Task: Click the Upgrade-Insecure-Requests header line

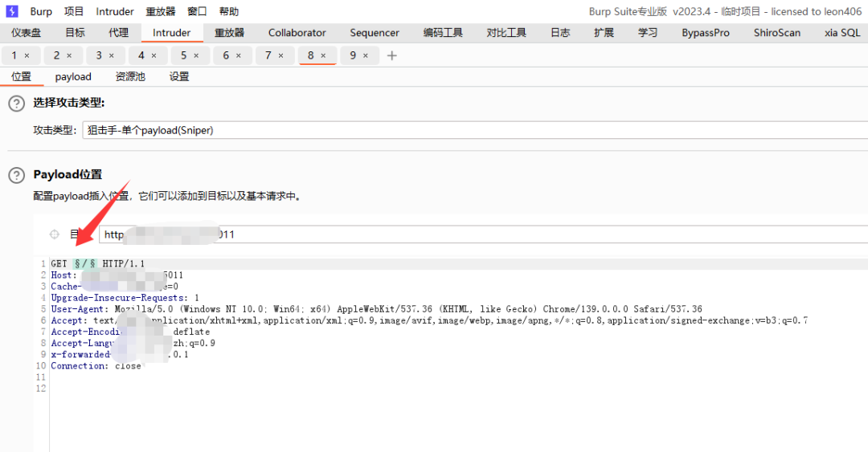Action: [125, 298]
